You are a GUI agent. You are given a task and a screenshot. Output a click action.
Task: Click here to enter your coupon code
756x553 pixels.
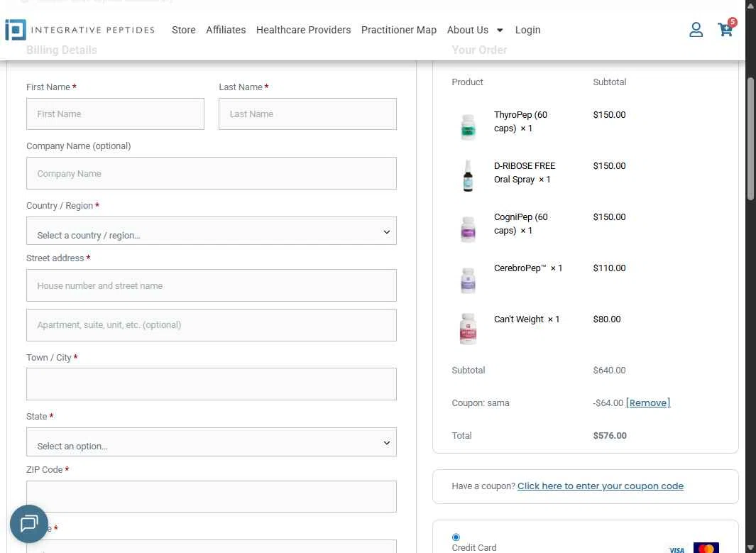tap(601, 486)
